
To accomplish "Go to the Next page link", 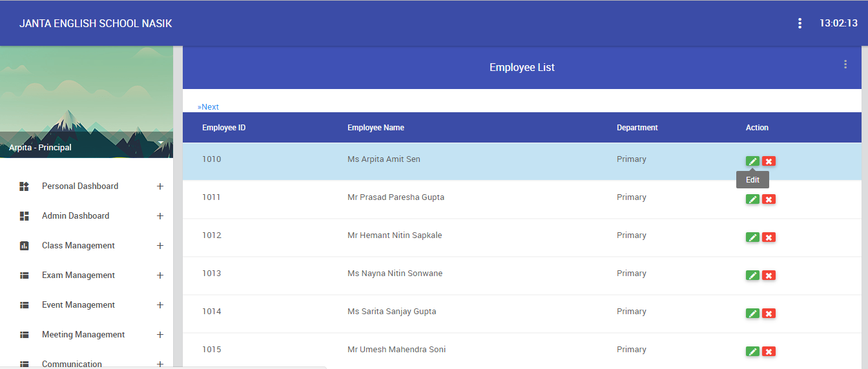I will click(208, 107).
